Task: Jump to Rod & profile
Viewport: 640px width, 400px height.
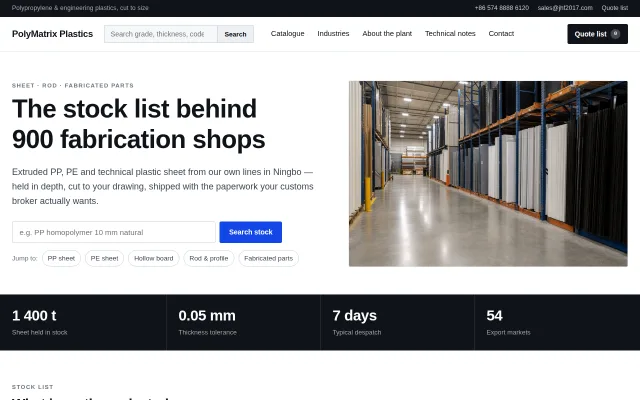Action: [x=209, y=258]
